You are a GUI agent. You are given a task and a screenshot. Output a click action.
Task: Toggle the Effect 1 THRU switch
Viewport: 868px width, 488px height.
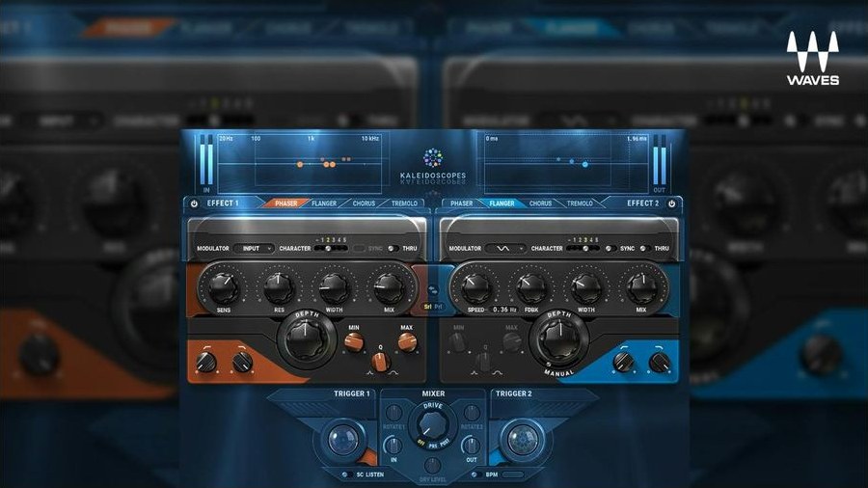click(393, 249)
